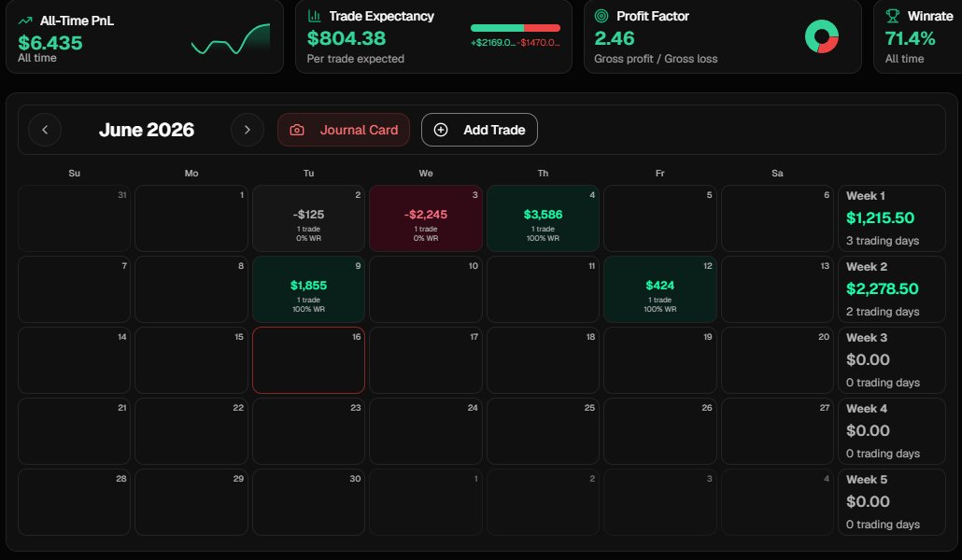Select May 31 in the calendar
Image resolution: width=962 pixels, height=560 pixels.
point(74,218)
